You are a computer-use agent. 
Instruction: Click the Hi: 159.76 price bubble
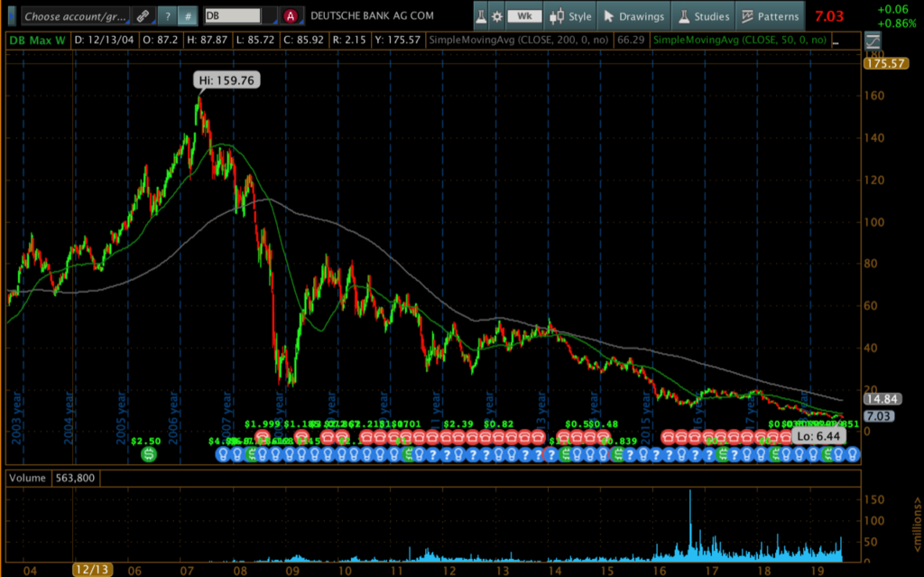226,80
